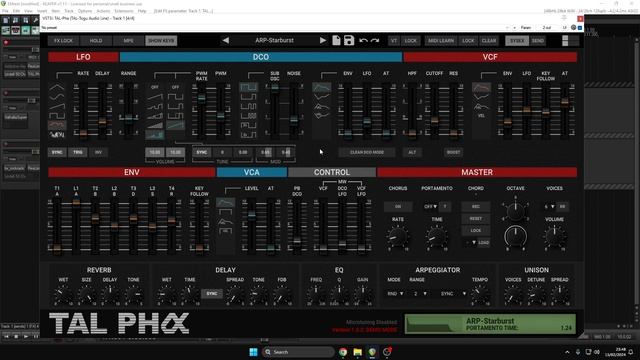This screenshot has height=360, width=640.
Task: Open the Edit menu in REAPER
Action: pyautogui.click(x=16, y=11)
